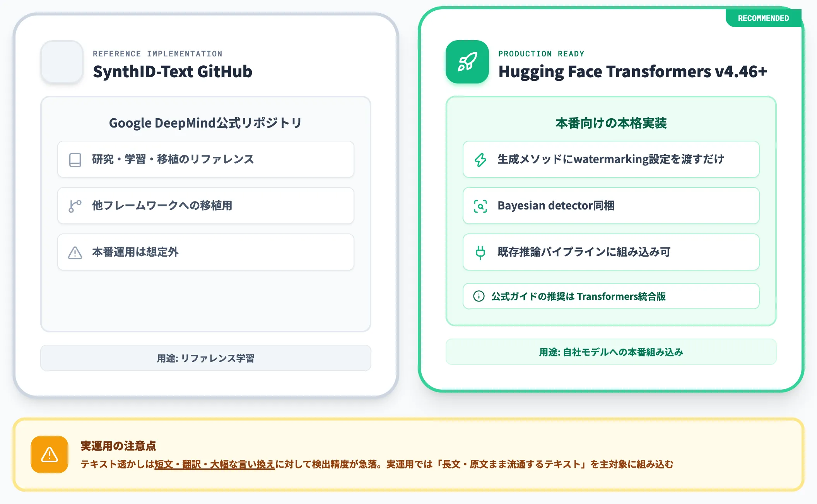
Task: Select the 本番運用は想定外 row text
Action: coord(135,252)
